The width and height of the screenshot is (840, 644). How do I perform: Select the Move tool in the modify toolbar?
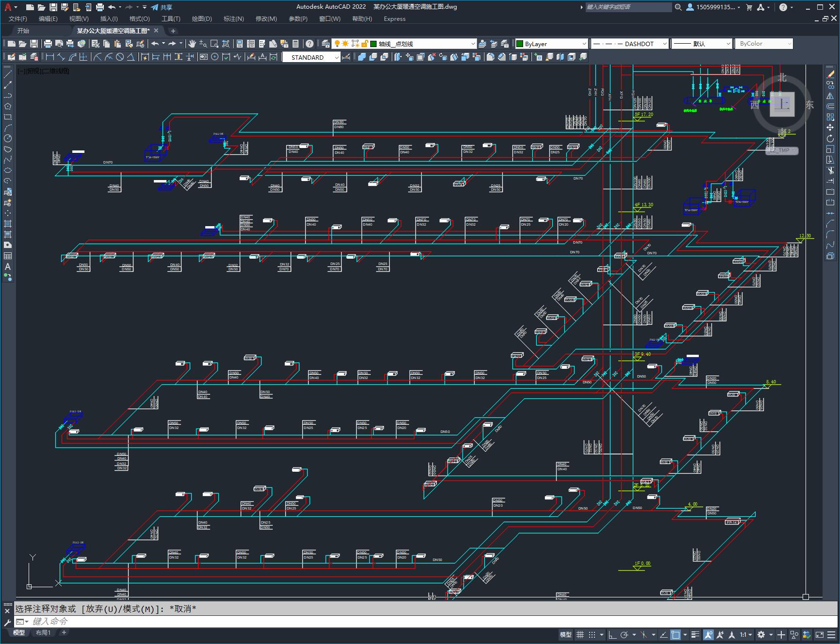click(x=830, y=128)
